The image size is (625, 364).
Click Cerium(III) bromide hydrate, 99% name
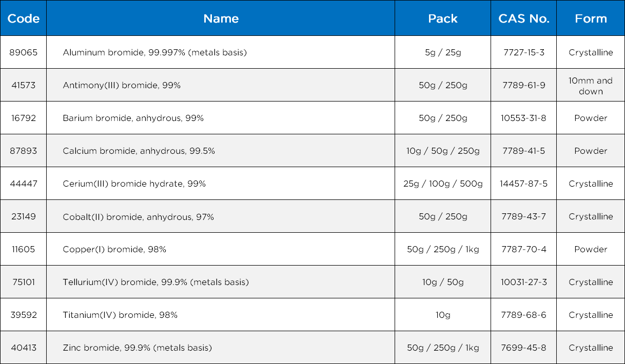(x=134, y=184)
